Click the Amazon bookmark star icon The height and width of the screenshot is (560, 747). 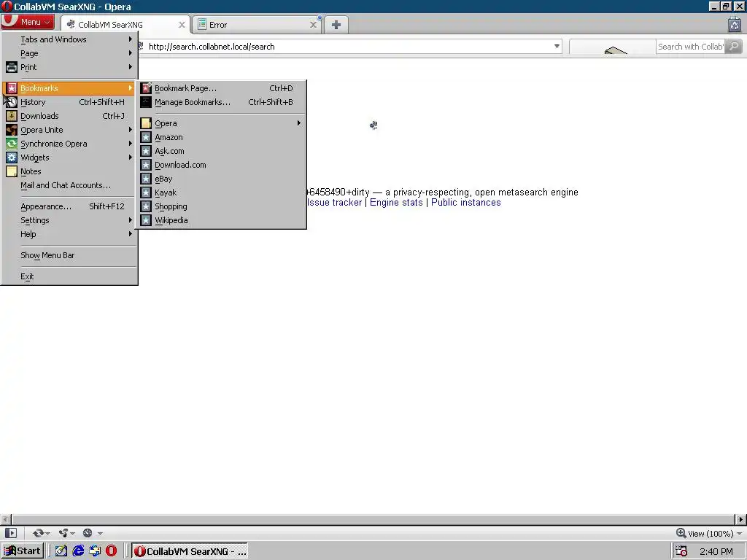point(146,137)
